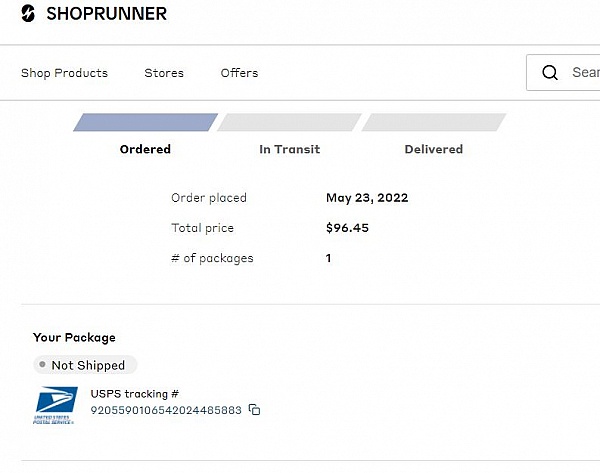Open the Stores menu item
The height and width of the screenshot is (473, 600).
tap(164, 73)
